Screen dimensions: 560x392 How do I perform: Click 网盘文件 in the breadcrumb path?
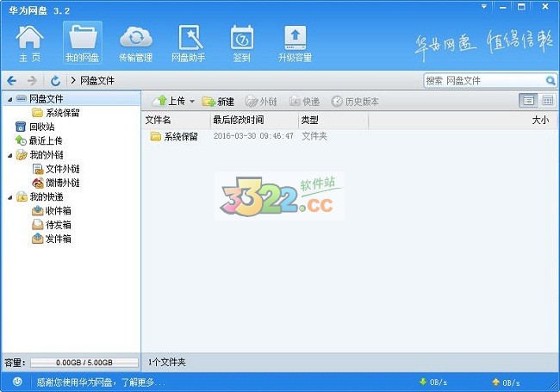pos(97,81)
